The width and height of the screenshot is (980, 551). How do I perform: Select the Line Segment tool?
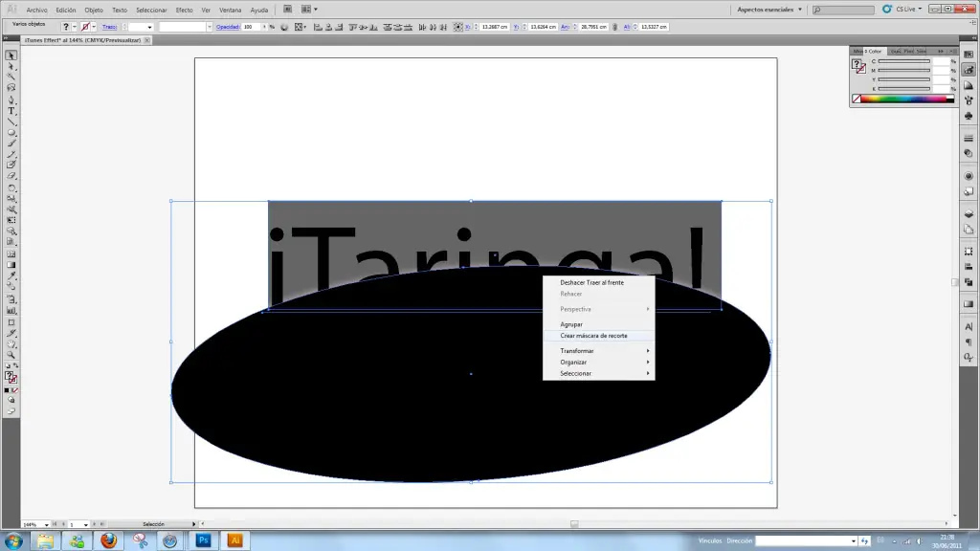[11, 121]
